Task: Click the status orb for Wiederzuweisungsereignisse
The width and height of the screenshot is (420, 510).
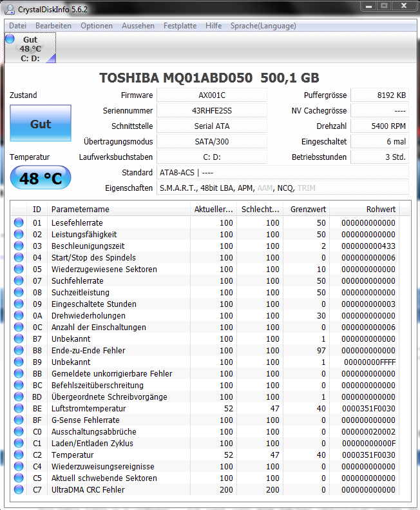Action: coord(19,466)
